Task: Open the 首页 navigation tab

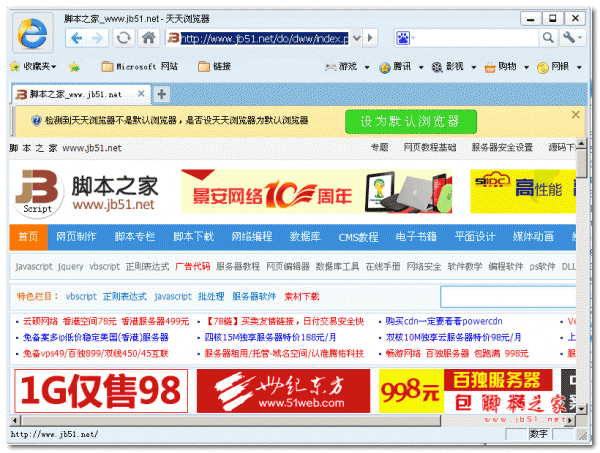Action: [x=28, y=237]
